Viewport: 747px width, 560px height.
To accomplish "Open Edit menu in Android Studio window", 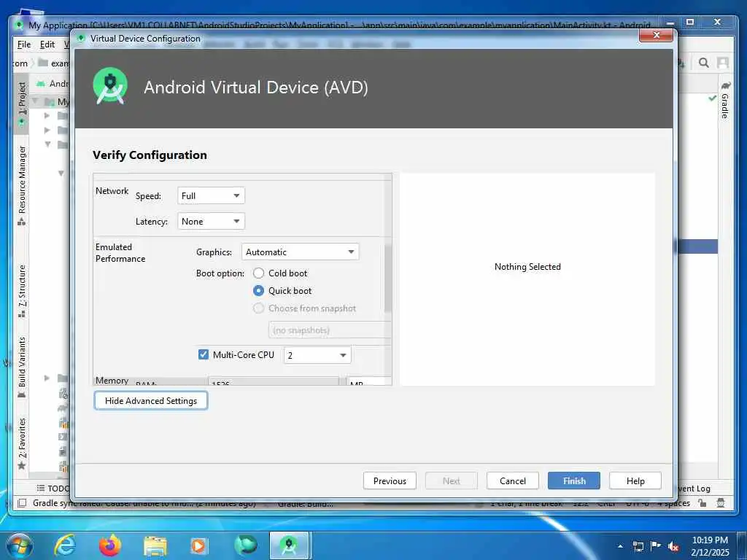I will 47,44.
